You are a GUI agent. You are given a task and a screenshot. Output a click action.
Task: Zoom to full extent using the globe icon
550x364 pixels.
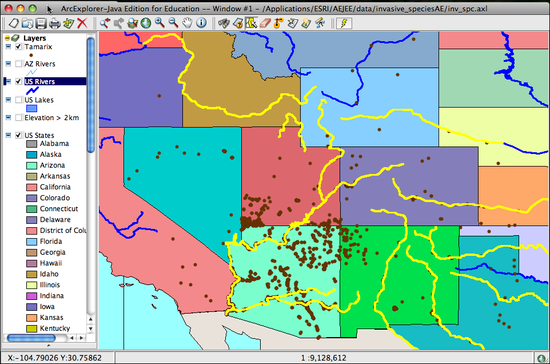pos(146,23)
